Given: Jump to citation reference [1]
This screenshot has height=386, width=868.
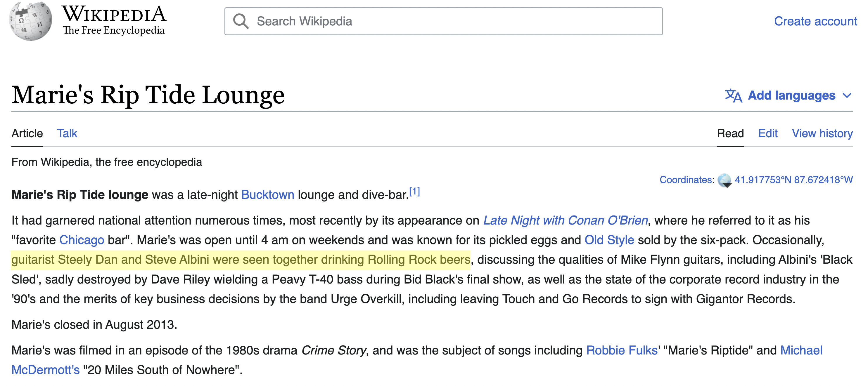Looking at the screenshot, I should click(414, 192).
